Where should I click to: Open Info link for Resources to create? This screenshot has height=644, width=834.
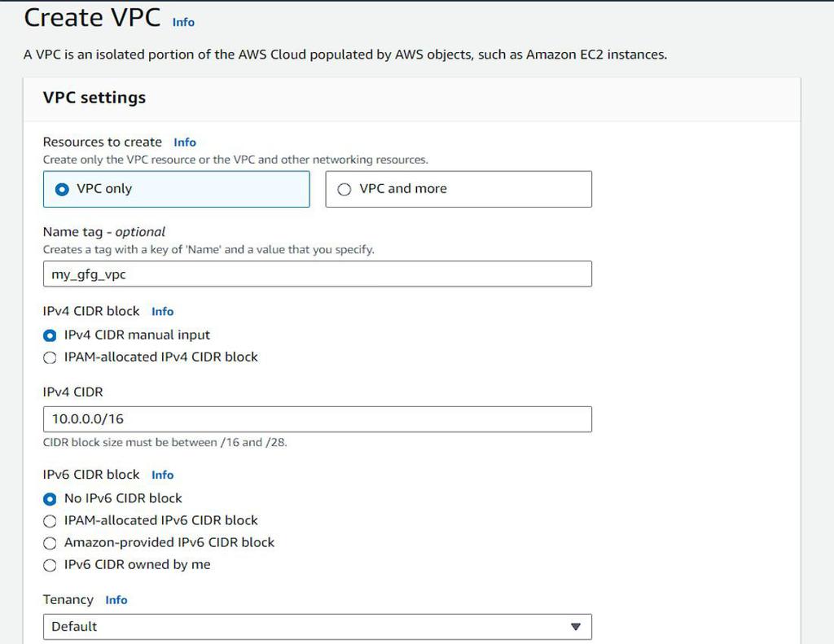coord(185,142)
